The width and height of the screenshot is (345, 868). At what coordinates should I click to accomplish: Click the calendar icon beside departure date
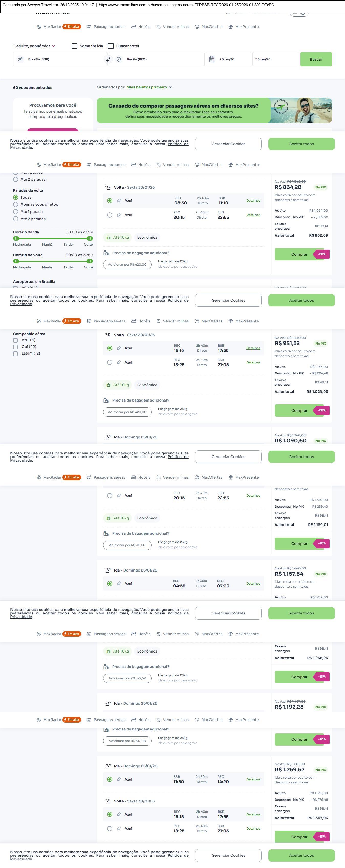(212, 59)
